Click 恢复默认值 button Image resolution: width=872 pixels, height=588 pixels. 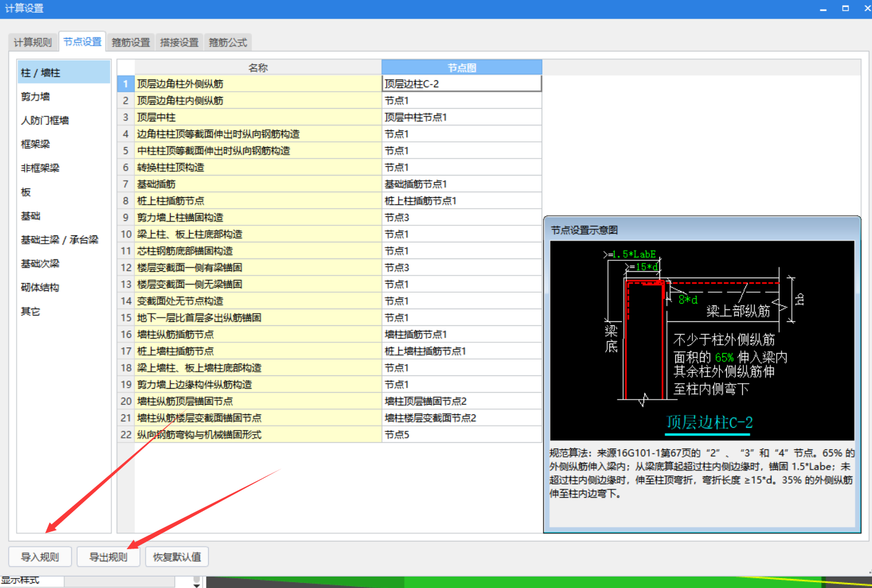[x=177, y=557]
